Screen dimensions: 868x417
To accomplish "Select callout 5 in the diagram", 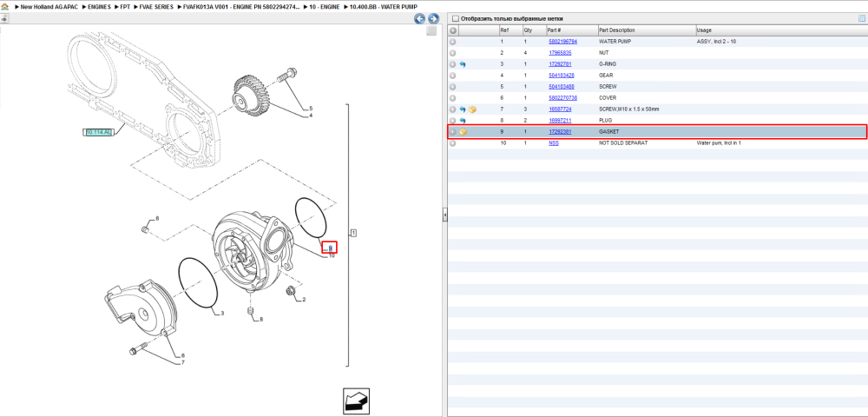I will [x=311, y=108].
